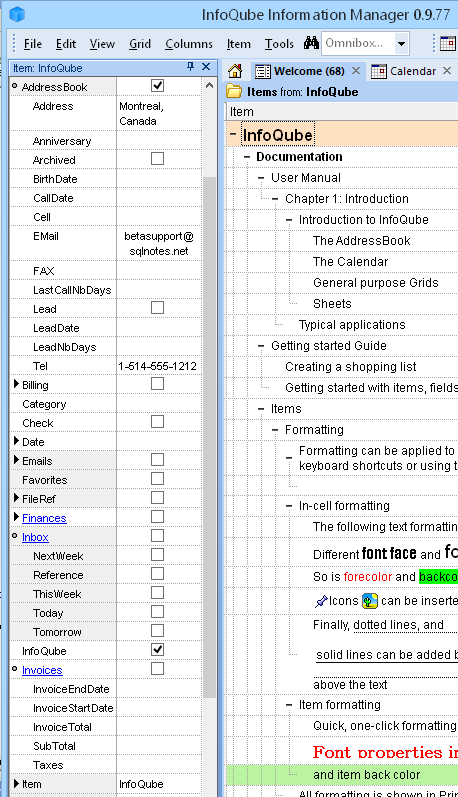Click in the Omnibox search field
This screenshot has width=458, height=797.
358,43
